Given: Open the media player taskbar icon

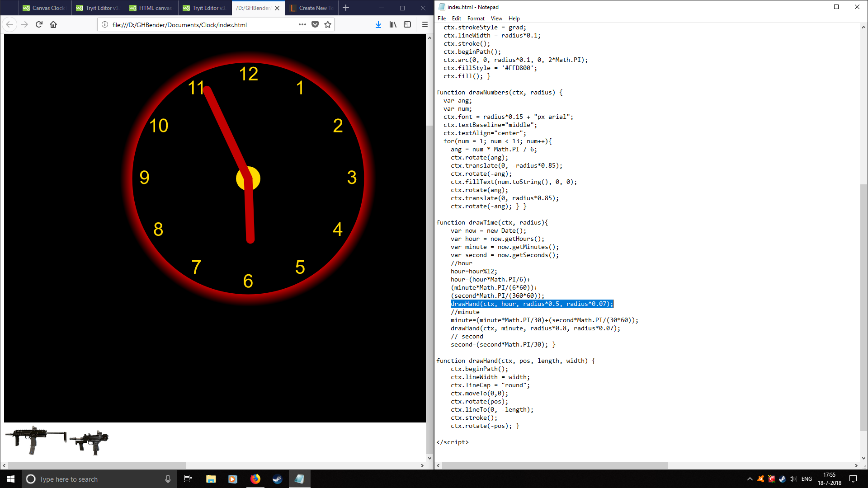Looking at the screenshot, I should [233, 479].
